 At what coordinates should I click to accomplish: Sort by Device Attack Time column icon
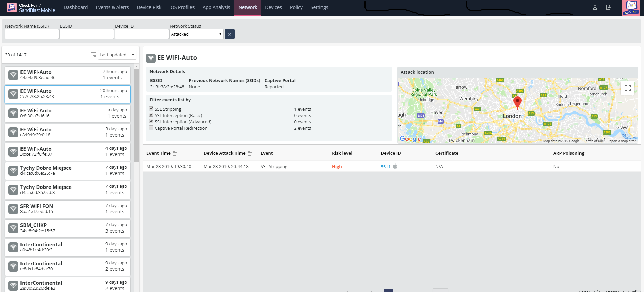[250, 153]
